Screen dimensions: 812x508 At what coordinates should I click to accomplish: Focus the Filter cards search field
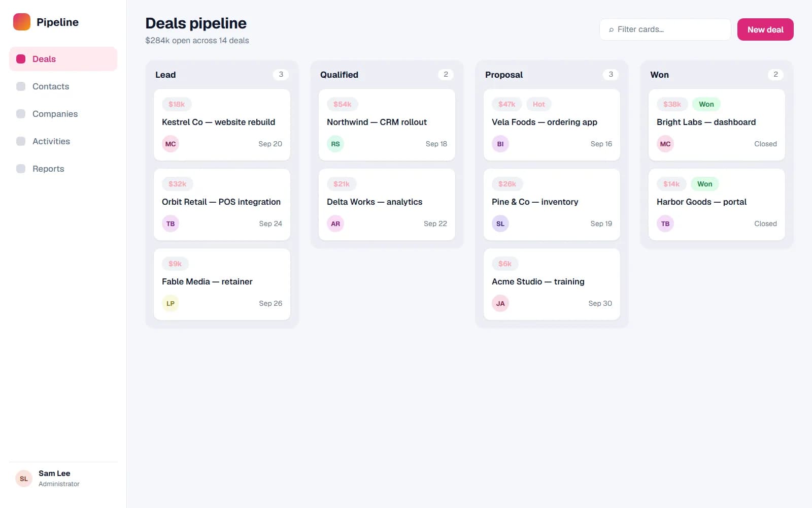(x=665, y=29)
